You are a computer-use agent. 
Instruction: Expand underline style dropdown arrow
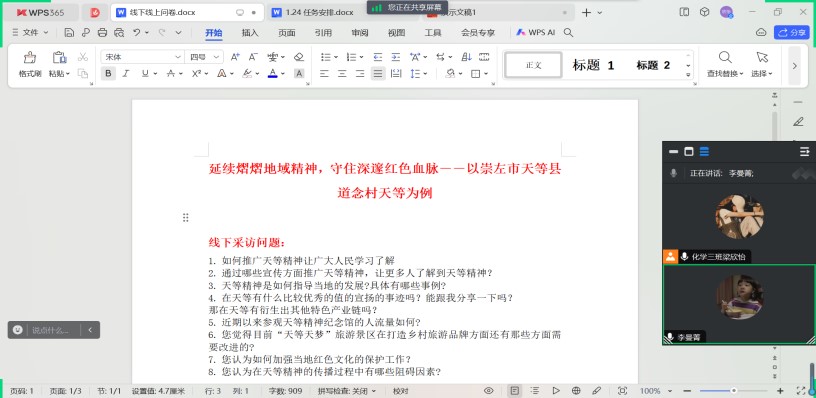pos(155,74)
